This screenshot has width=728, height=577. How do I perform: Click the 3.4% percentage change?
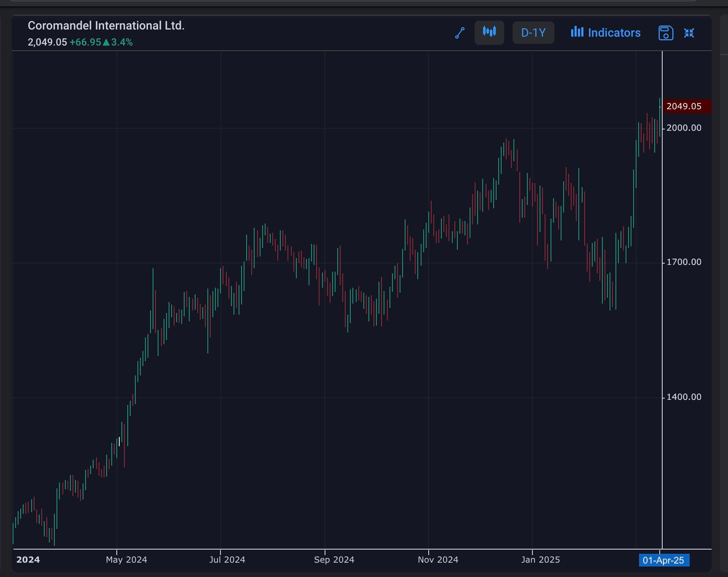(122, 42)
